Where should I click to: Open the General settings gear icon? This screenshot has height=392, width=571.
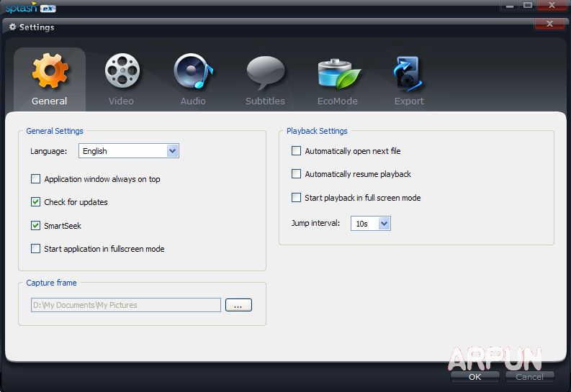tap(50, 72)
